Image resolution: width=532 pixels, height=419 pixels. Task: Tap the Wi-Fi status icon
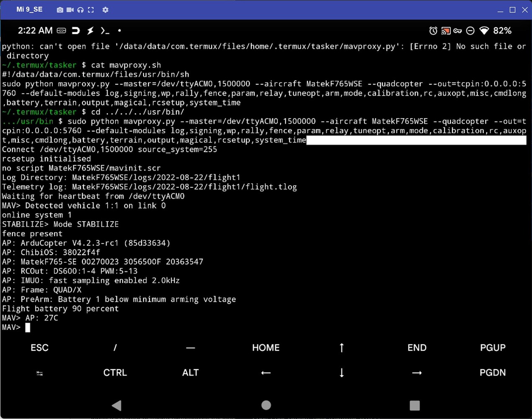coord(484,31)
